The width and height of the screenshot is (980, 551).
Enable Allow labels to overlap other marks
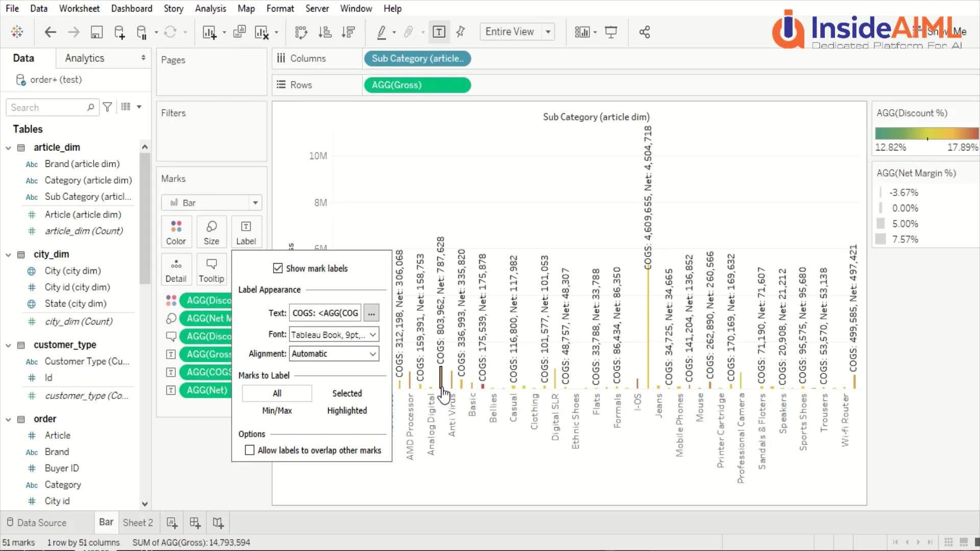click(250, 450)
